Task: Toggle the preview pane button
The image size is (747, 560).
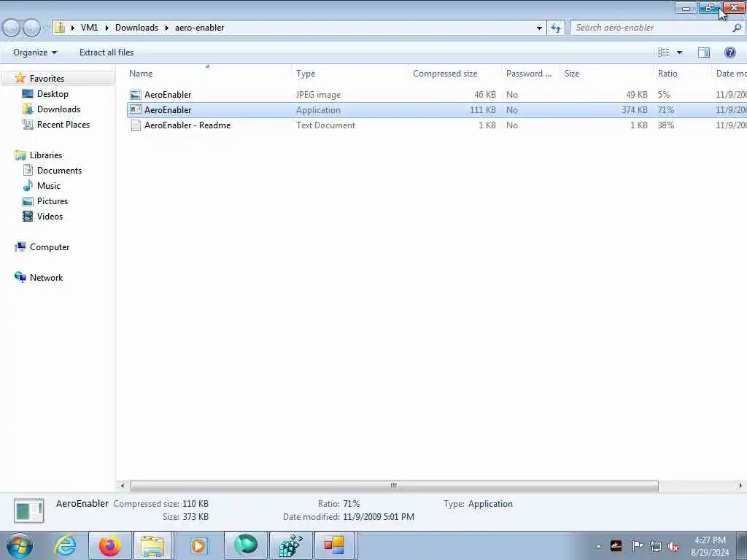Action: pos(704,52)
